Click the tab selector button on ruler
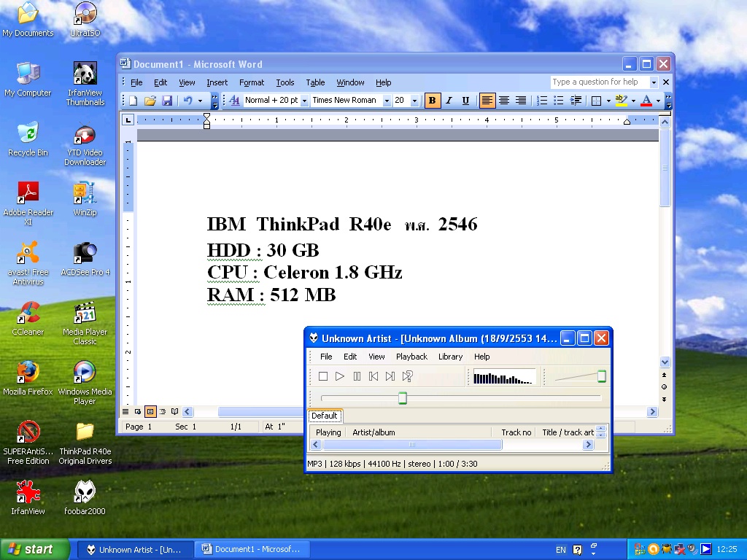The width and height of the screenshot is (747, 560). [x=128, y=120]
